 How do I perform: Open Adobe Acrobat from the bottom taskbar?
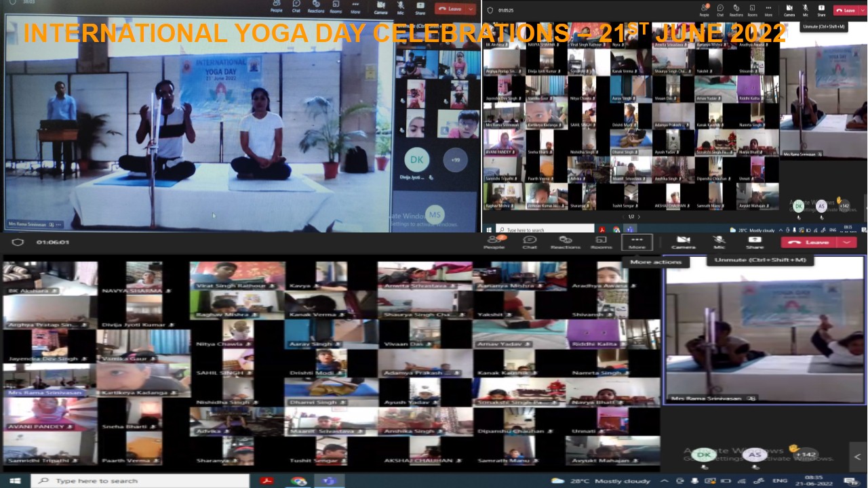pos(267,481)
